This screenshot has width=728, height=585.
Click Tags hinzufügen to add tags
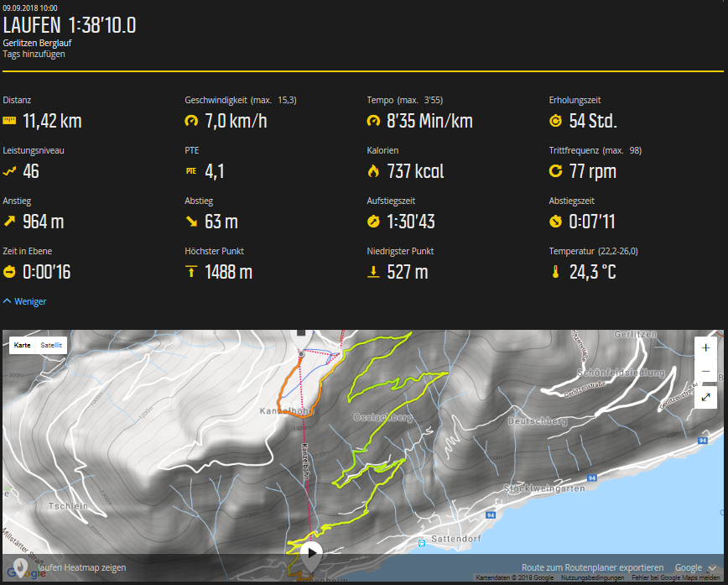click(x=34, y=54)
